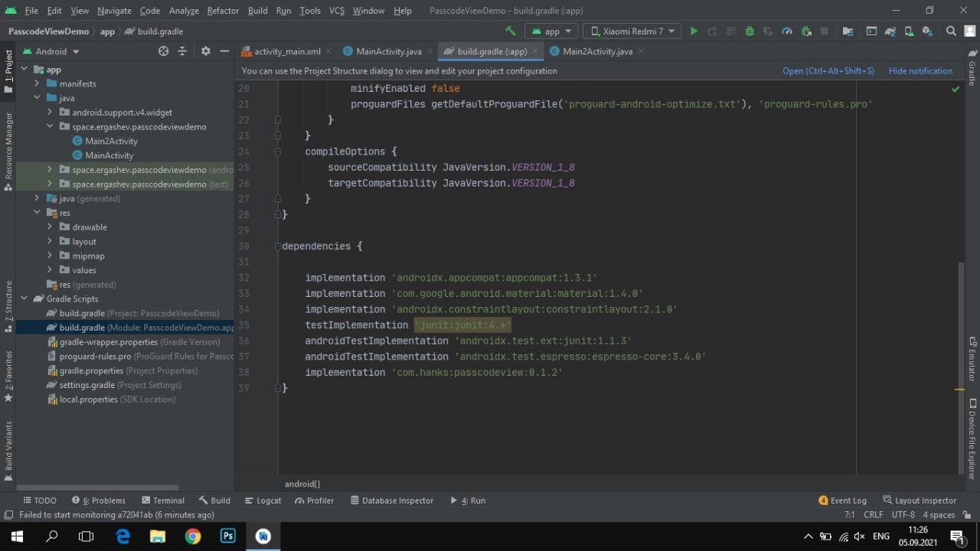
Task: Toggle the Structure tool window
Action: 8,306
